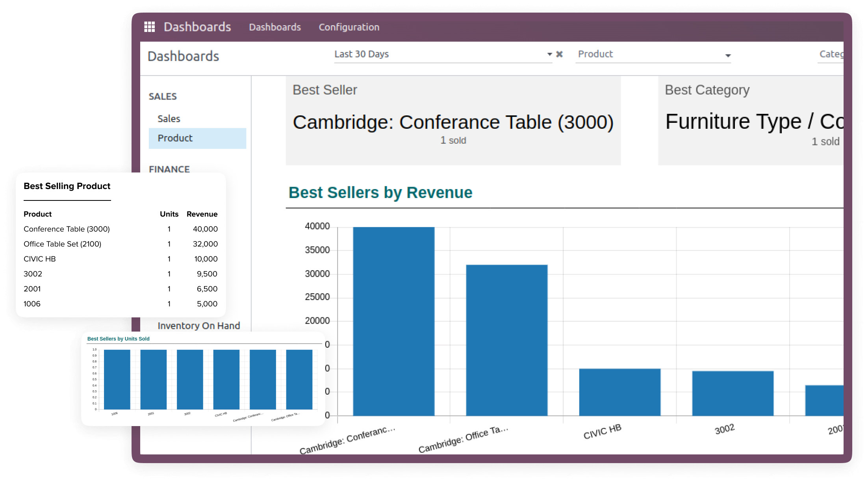Clear the Last 30 Days filter

[x=559, y=54]
